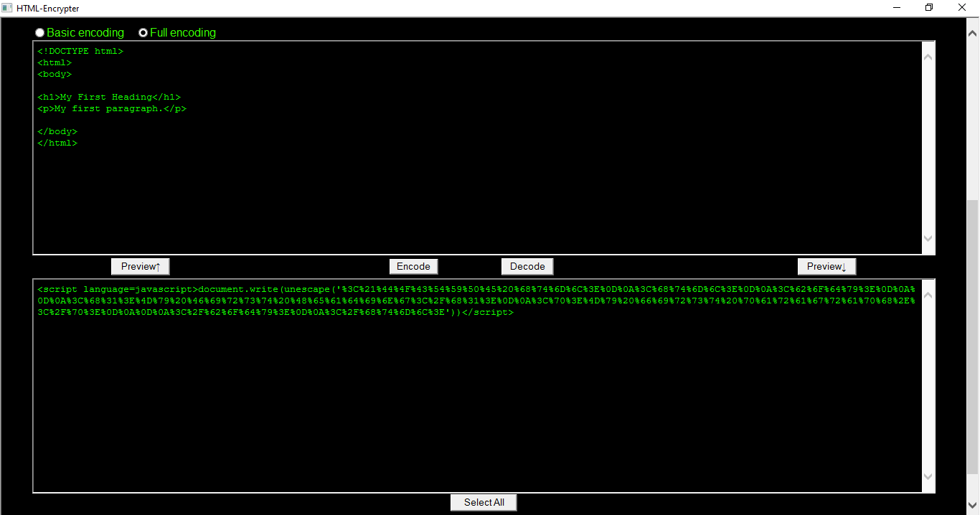Open the lower Preview↓ button
Screen dimensions: 980x515
(x=826, y=266)
